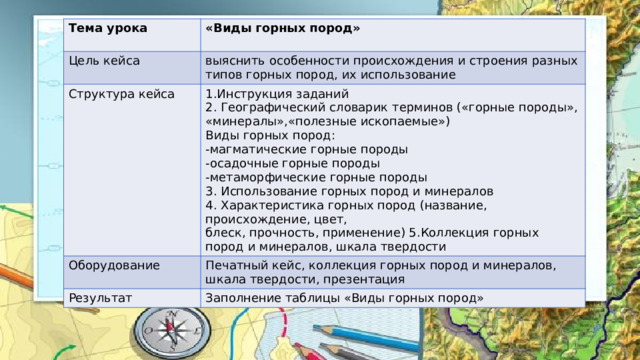Select '-метаморфические горные породы'
The width and height of the screenshot is (640, 360).
[x=316, y=178]
